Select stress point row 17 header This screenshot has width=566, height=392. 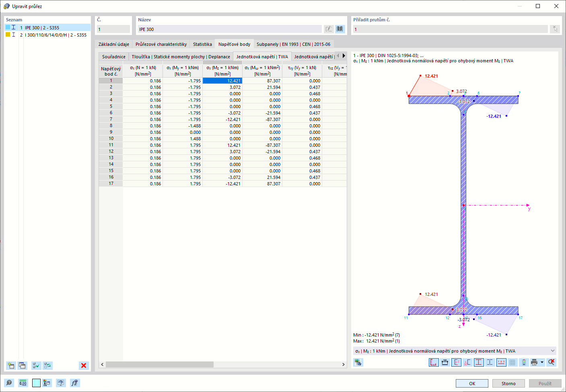tap(111, 183)
